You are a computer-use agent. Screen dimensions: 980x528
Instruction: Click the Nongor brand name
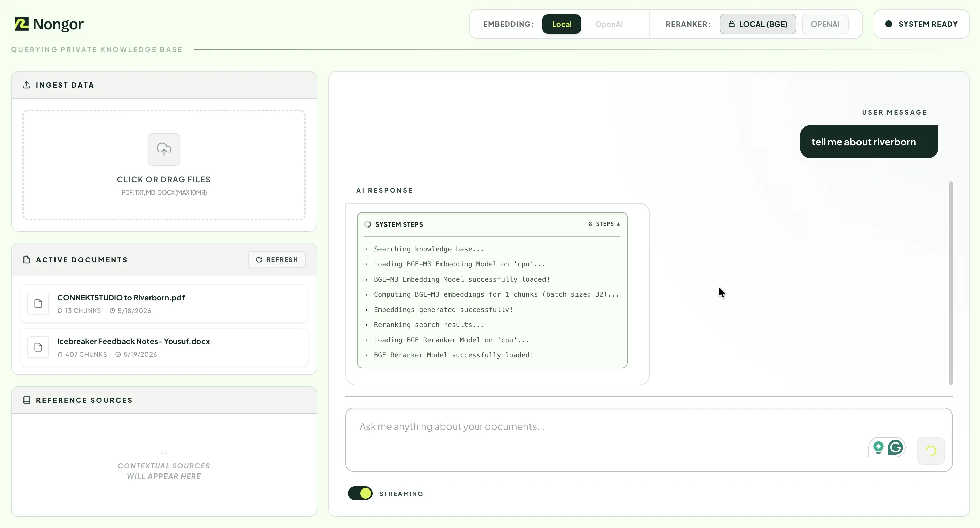click(x=58, y=24)
